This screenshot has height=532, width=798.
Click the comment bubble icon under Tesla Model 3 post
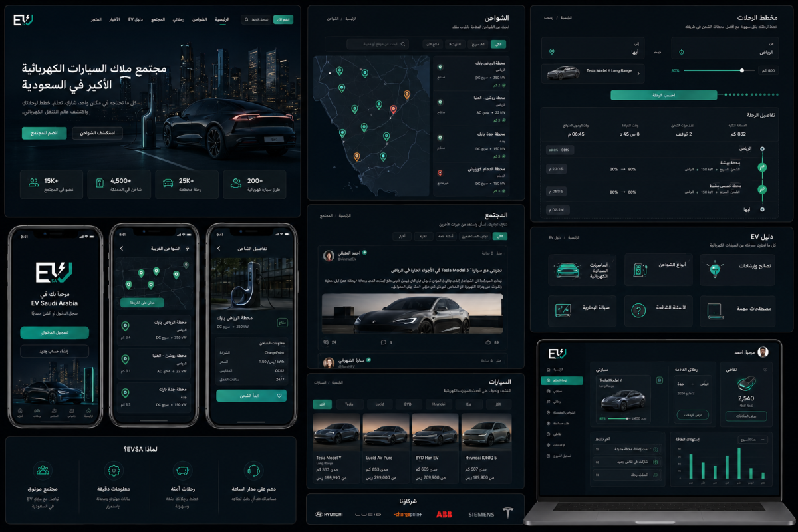pyautogui.click(x=383, y=342)
